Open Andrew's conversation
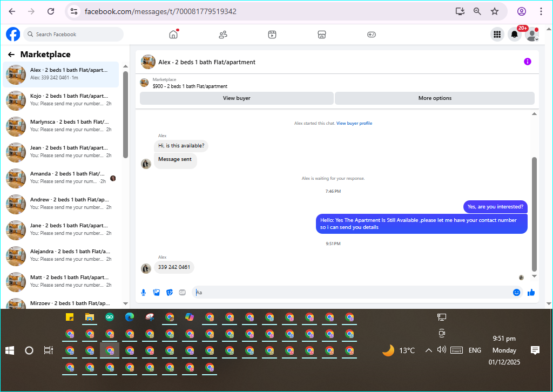 [60, 204]
